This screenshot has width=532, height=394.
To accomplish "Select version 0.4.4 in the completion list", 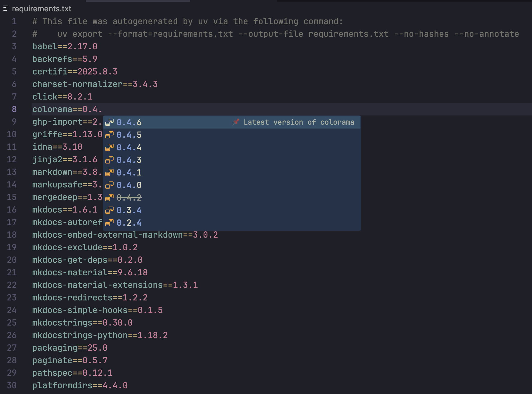I will (232, 147).
